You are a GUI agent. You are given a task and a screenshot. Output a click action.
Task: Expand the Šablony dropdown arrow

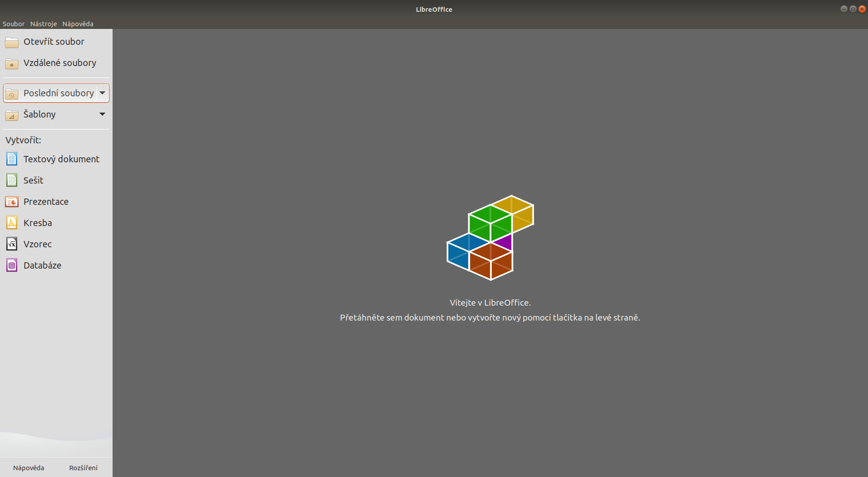103,114
